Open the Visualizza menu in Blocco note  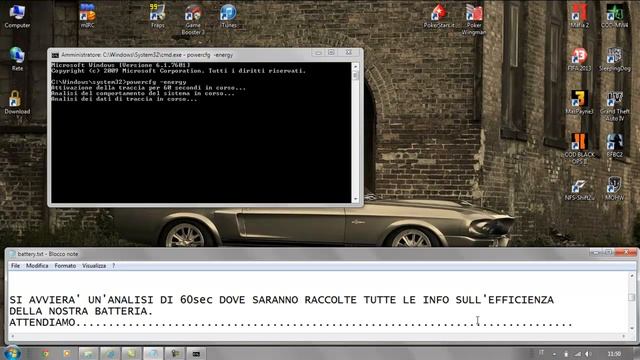coord(94,266)
